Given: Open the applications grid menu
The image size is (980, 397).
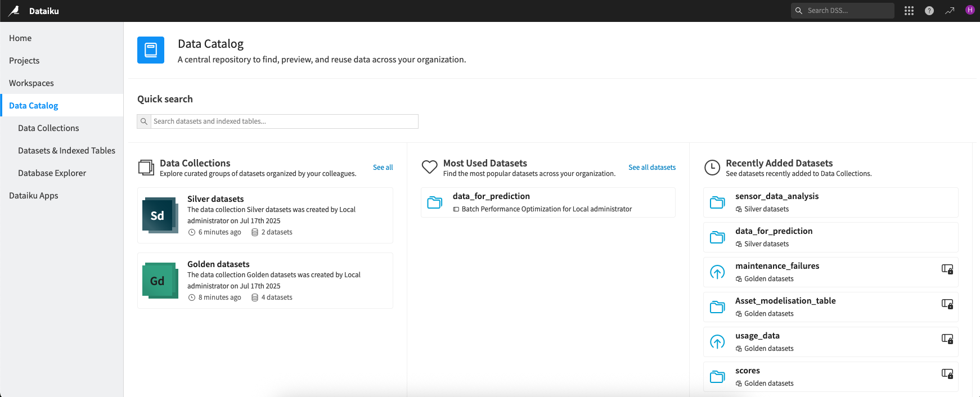Looking at the screenshot, I should tap(909, 11).
